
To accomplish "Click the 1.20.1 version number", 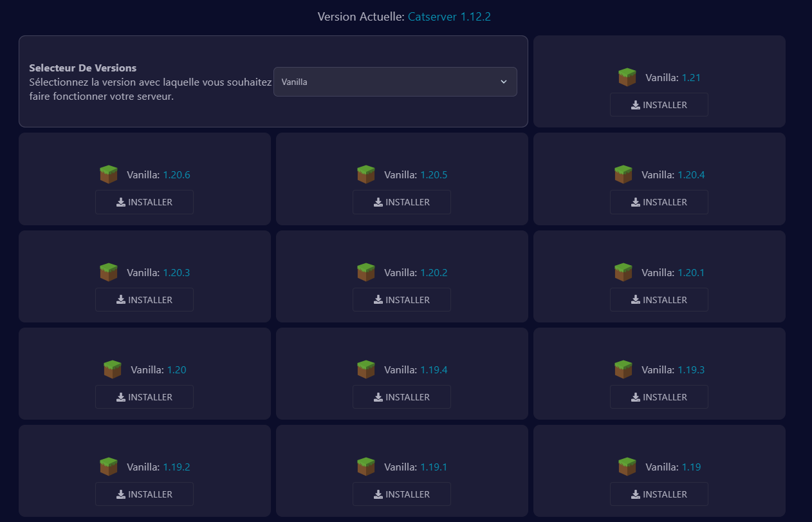I will click(691, 273).
